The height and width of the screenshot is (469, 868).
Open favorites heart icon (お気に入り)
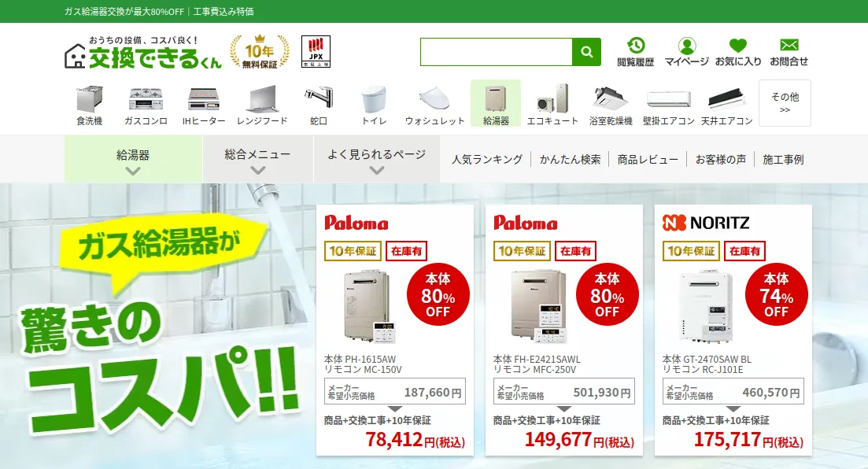[x=738, y=52]
